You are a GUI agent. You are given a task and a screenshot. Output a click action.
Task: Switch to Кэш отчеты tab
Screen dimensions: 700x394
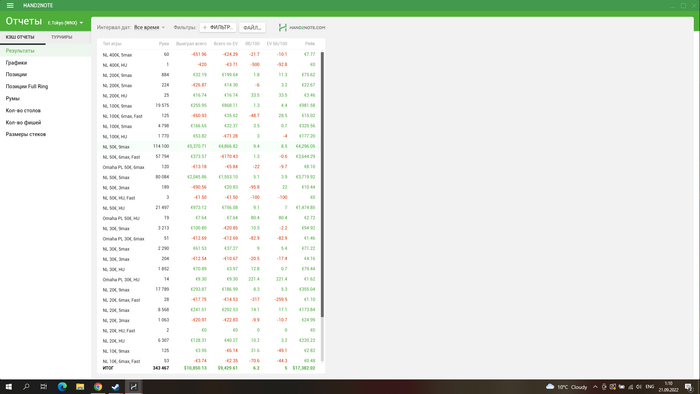click(20, 37)
